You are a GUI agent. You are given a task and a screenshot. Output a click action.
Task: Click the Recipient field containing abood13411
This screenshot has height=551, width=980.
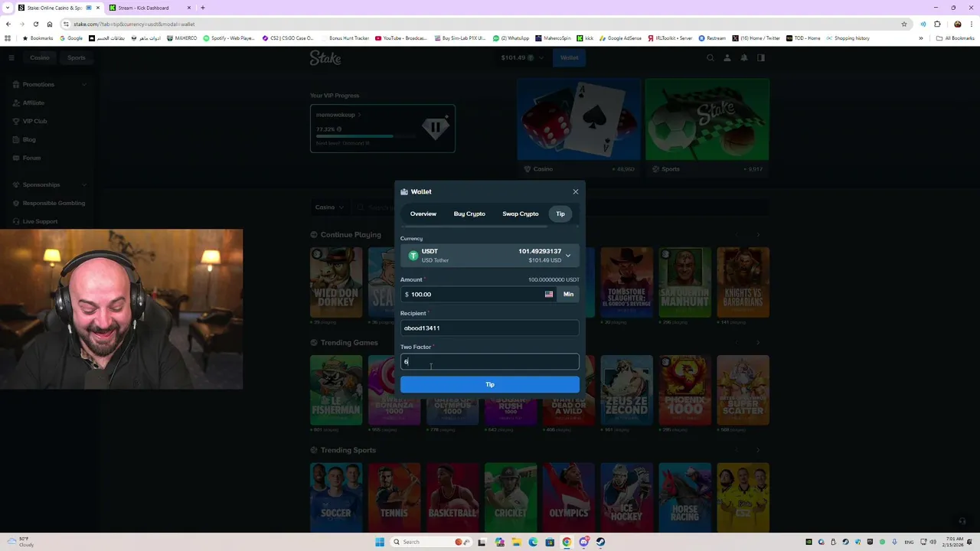490,328
